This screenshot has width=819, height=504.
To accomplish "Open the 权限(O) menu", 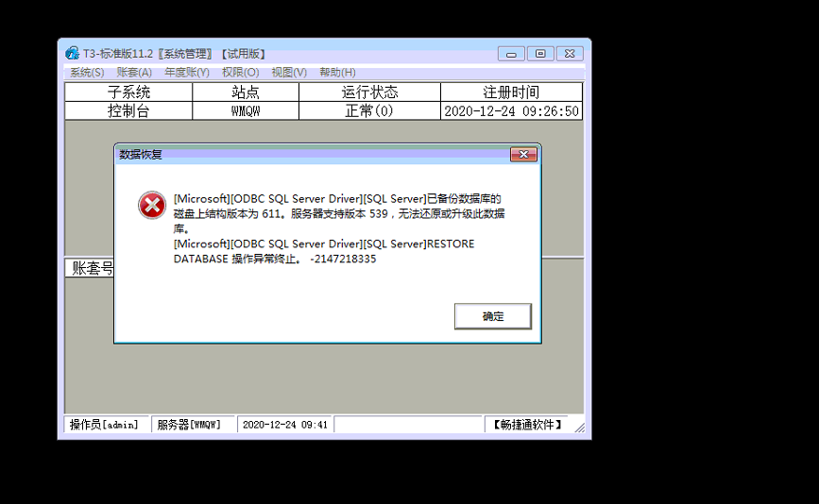I will tap(240, 73).
